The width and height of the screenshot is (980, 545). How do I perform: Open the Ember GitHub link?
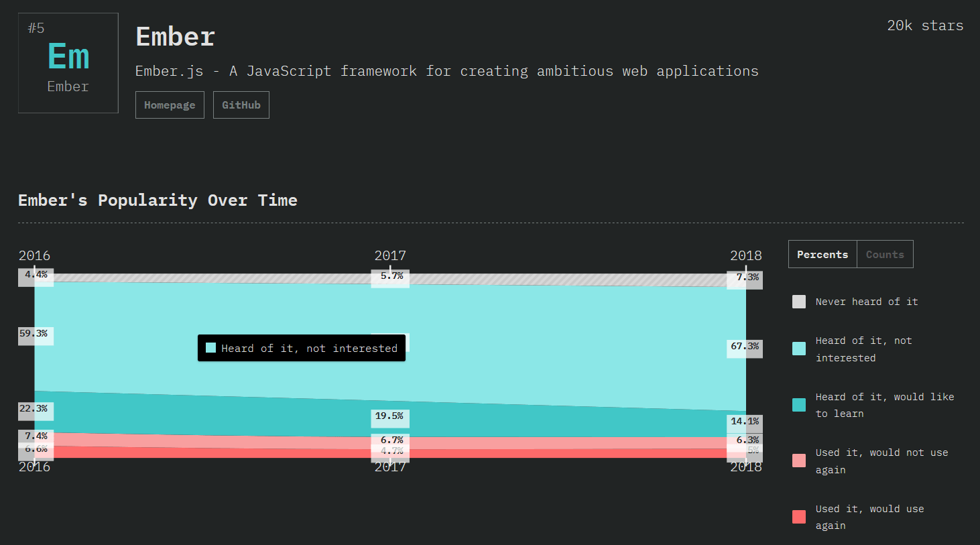(x=241, y=105)
